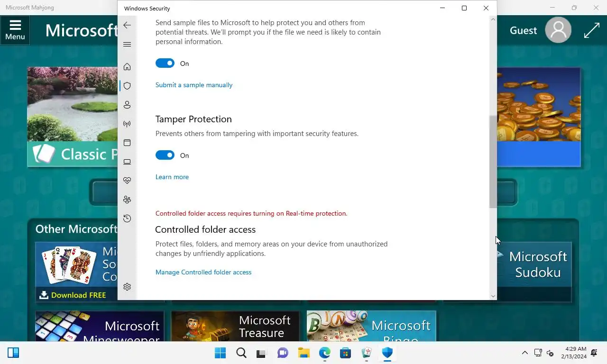The height and width of the screenshot is (364, 607).
Task: Show hidden system tray icons
Action: coord(524,353)
